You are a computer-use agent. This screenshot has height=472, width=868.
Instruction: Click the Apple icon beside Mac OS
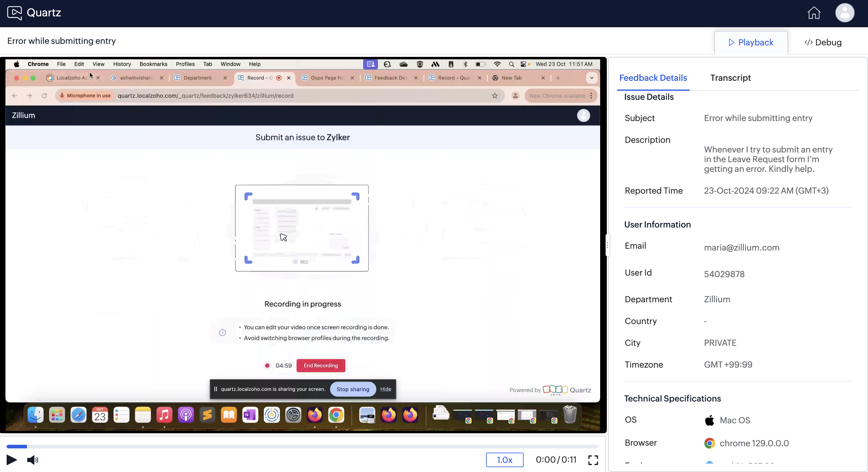tap(709, 420)
